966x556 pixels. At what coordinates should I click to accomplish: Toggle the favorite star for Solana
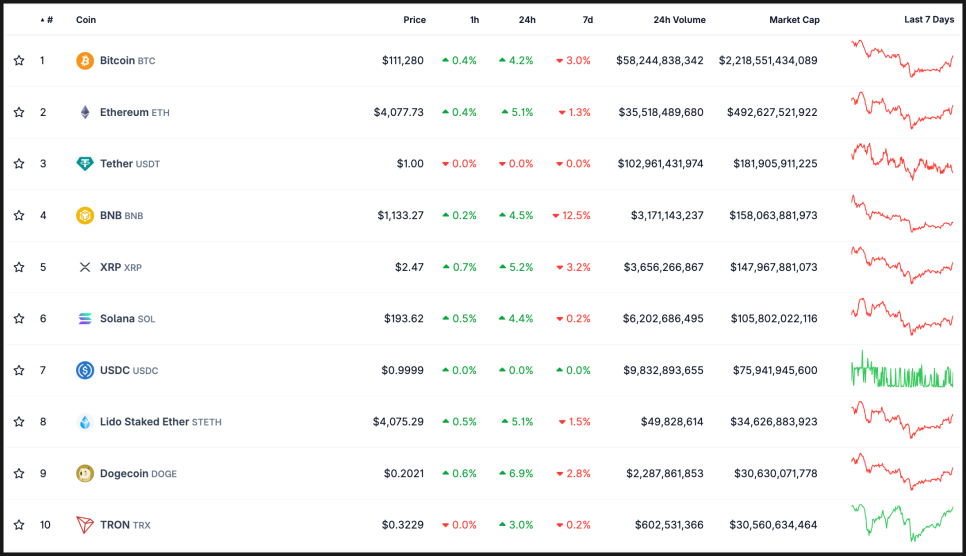point(19,319)
